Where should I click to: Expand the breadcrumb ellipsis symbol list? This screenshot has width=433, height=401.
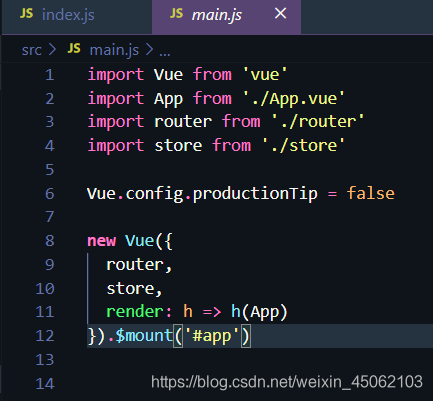[x=165, y=53]
